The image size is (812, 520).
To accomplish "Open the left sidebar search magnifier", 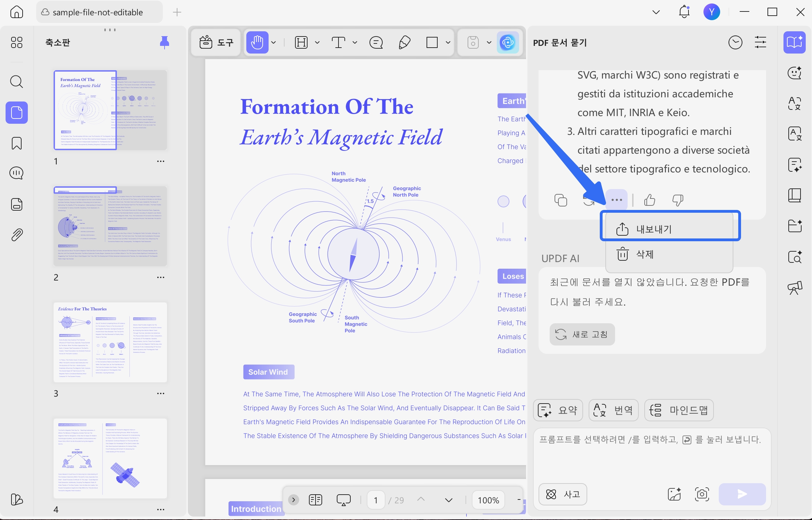I will pyautogui.click(x=17, y=82).
